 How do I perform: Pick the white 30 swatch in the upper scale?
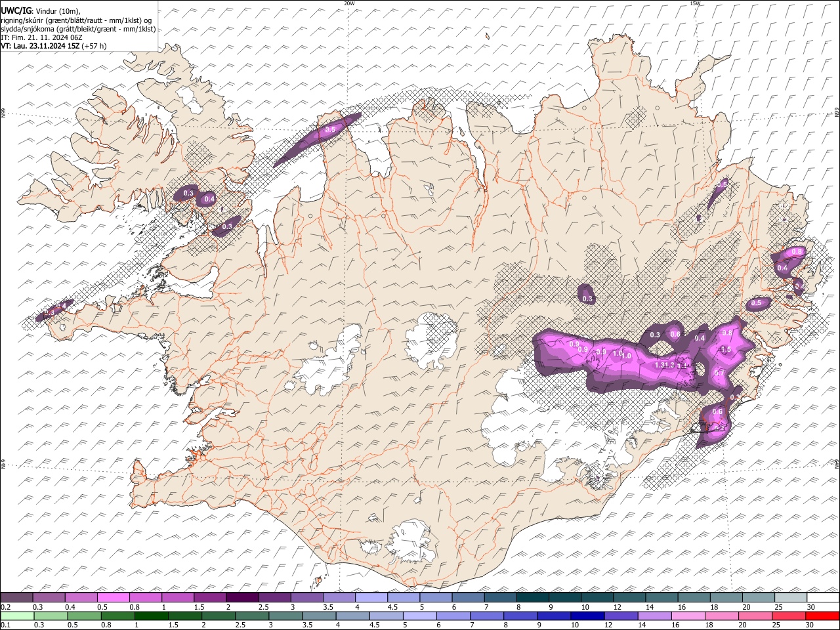(823, 598)
